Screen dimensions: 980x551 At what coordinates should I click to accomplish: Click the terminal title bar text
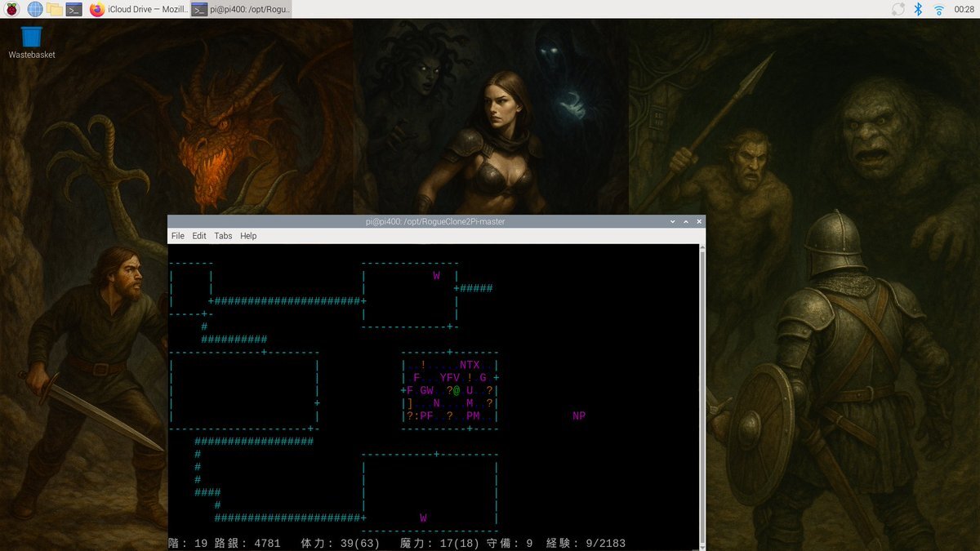pyautogui.click(x=435, y=221)
